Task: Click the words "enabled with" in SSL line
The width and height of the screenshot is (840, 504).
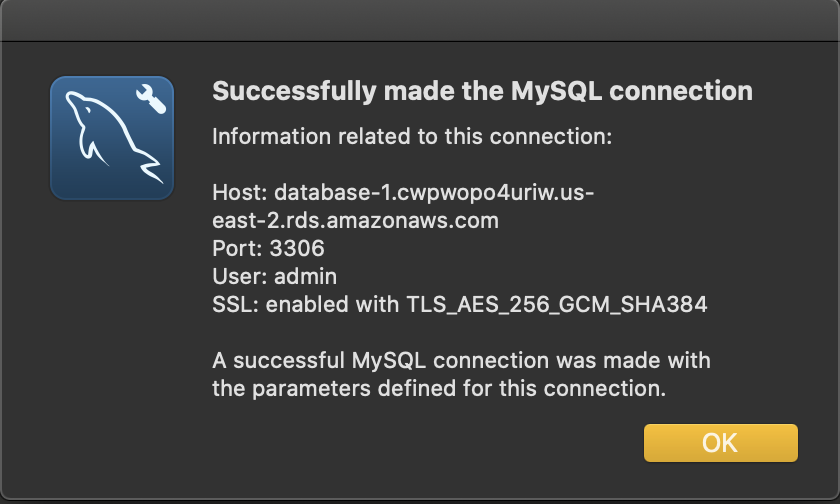Action: (x=332, y=304)
